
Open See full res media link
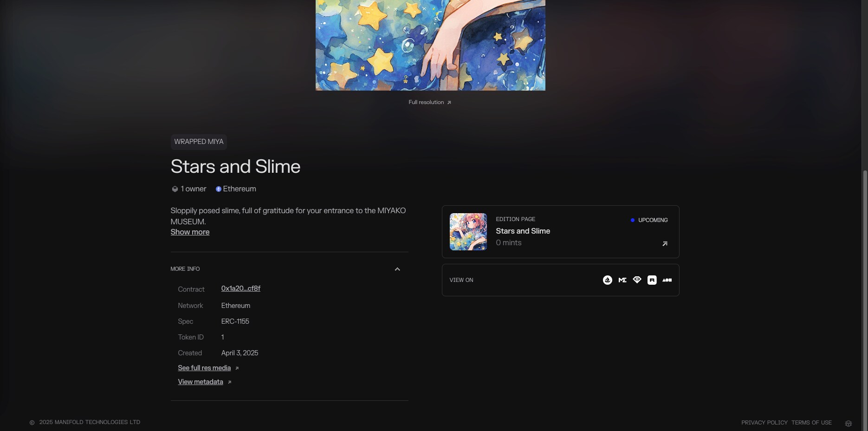pyautogui.click(x=204, y=368)
